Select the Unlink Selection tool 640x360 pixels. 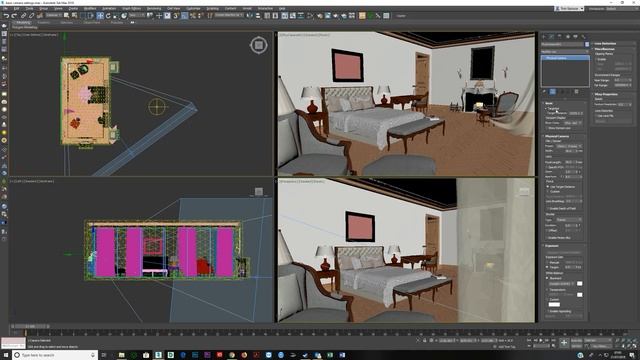pos(31,16)
